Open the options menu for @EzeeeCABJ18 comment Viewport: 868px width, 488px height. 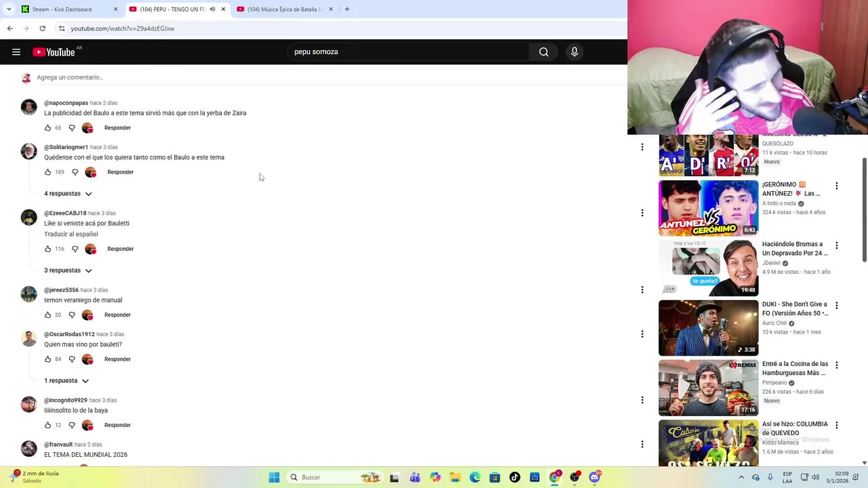[x=642, y=213]
